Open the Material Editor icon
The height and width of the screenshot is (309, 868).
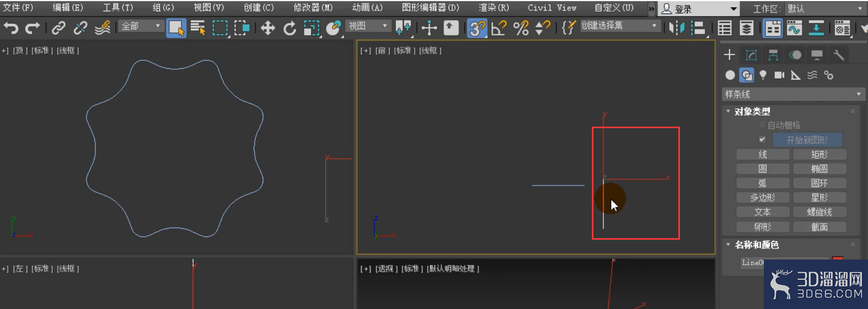(842, 28)
